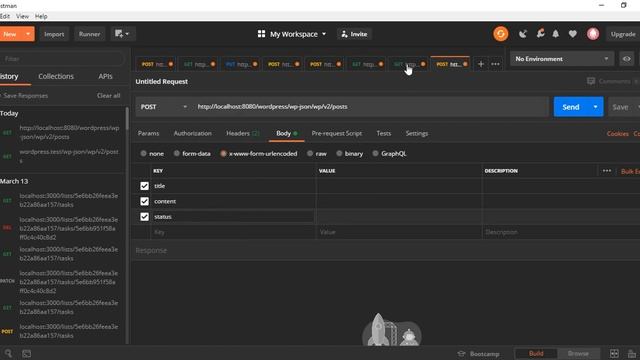Viewport: 640px width, 360px height.
Task: Open the New button dropdown arrow
Action: click(28, 34)
